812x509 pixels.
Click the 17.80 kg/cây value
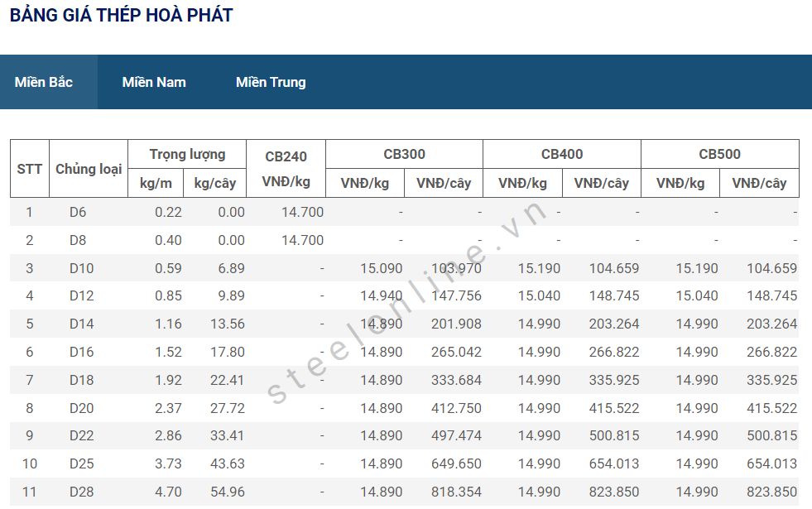pyautogui.click(x=228, y=352)
